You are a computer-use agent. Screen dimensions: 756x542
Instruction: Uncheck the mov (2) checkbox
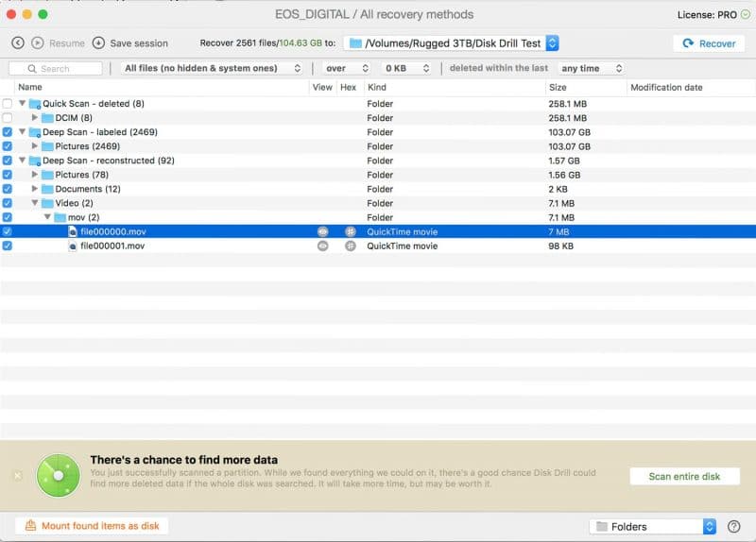point(8,217)
